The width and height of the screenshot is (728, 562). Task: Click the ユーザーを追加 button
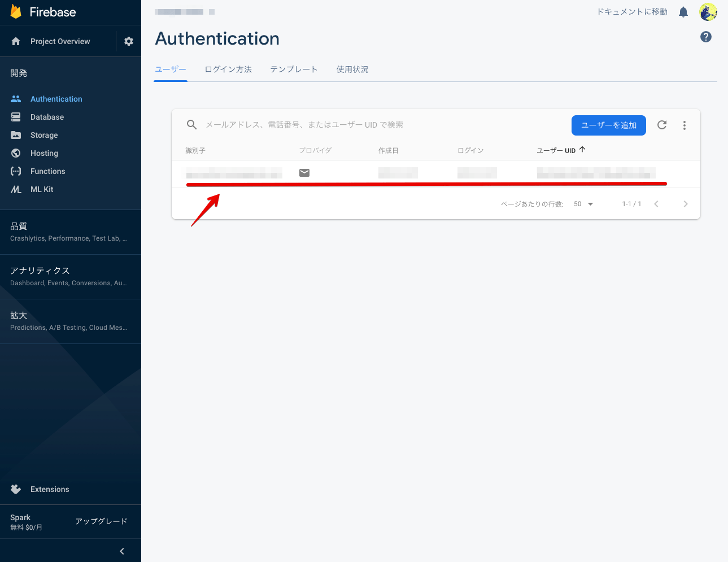[x=608, y=125]
